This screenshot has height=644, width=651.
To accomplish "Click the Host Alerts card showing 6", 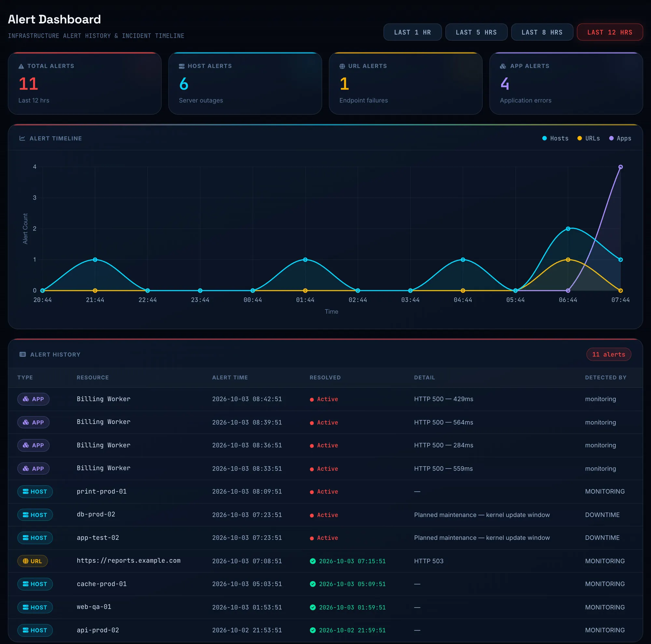I will pyautogui.click(x=245, y=84).
